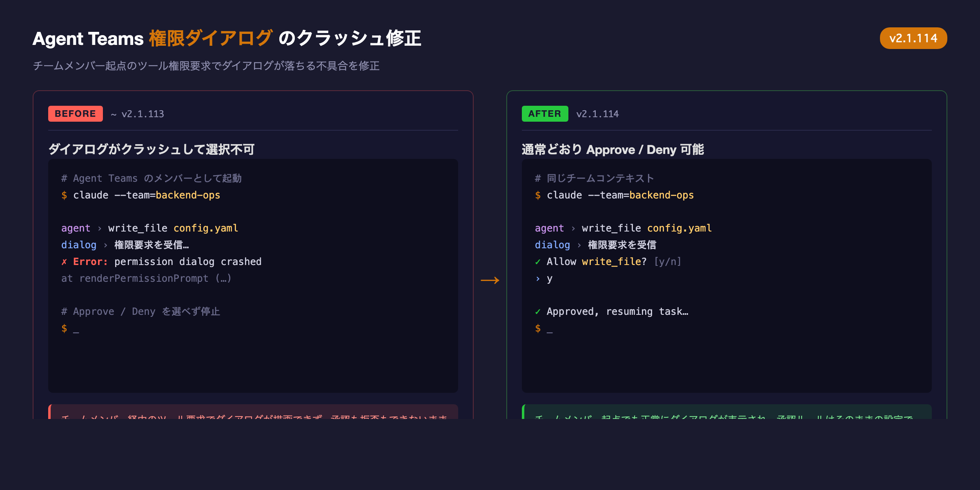
Task: Click the red X error icon
Action: (x=64, y=262)
